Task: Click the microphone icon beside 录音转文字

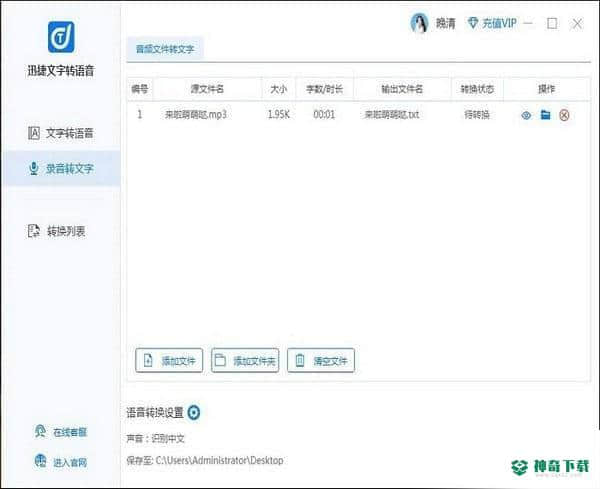Action: pos(34,168)
